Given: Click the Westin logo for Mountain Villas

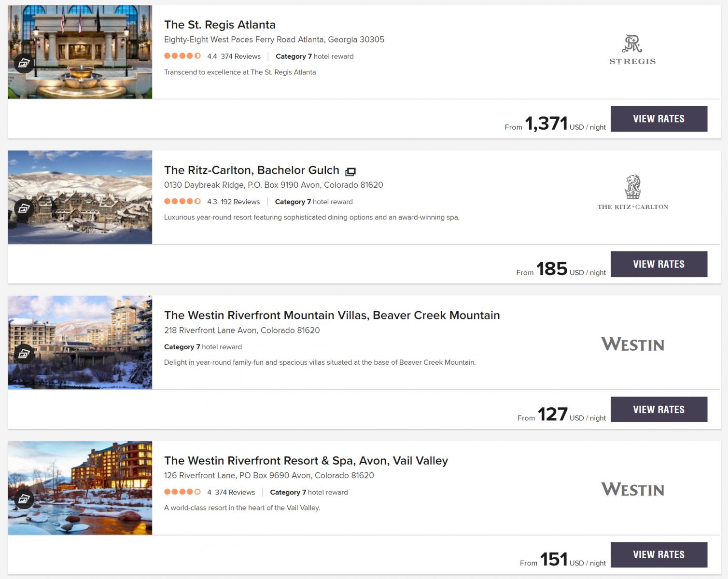Looking at the screenshot, I should [x=632, y=344].
